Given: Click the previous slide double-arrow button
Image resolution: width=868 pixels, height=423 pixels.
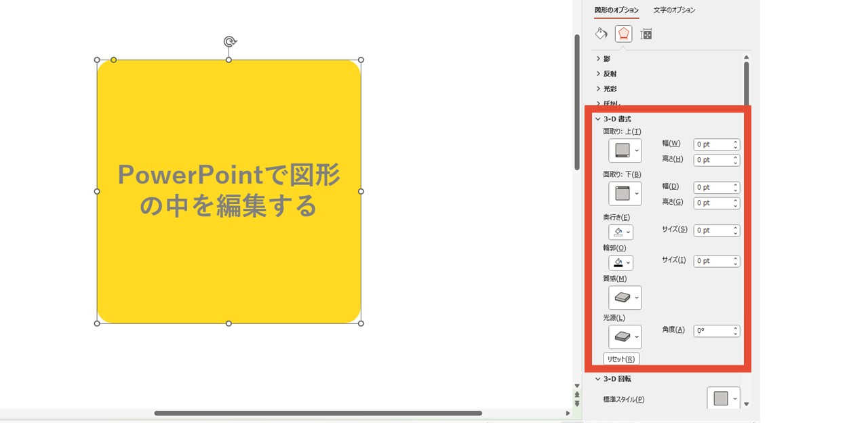Looking at the screenshot, I should click(577, 394).
